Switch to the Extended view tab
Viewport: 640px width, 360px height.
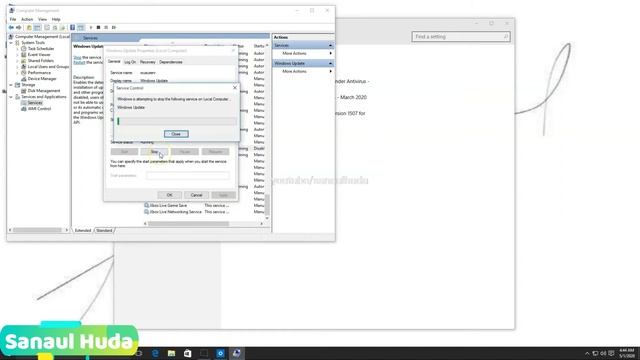(82, 231)
